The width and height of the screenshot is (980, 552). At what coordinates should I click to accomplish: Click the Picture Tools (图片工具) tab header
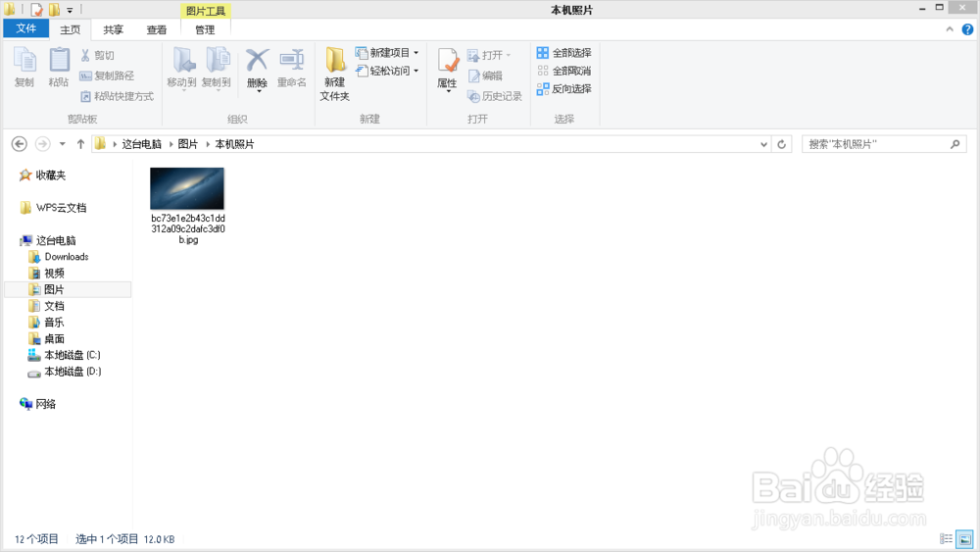(x=206, y=11)
